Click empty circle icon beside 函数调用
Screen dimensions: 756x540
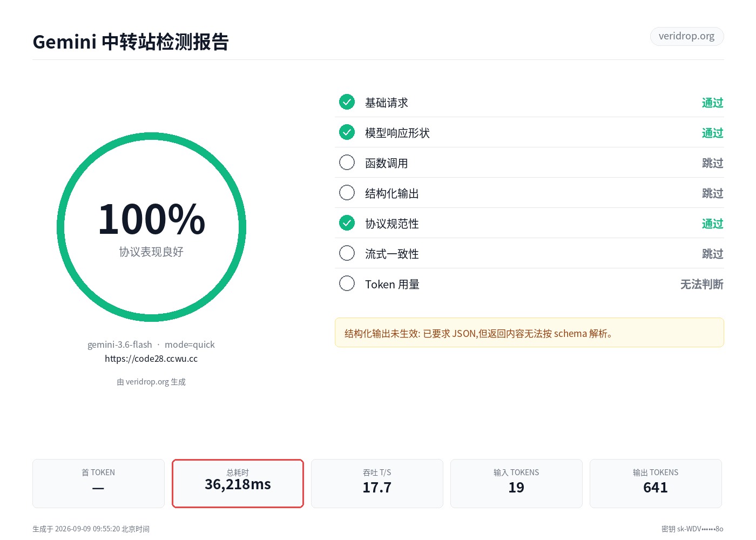(347, 162)
